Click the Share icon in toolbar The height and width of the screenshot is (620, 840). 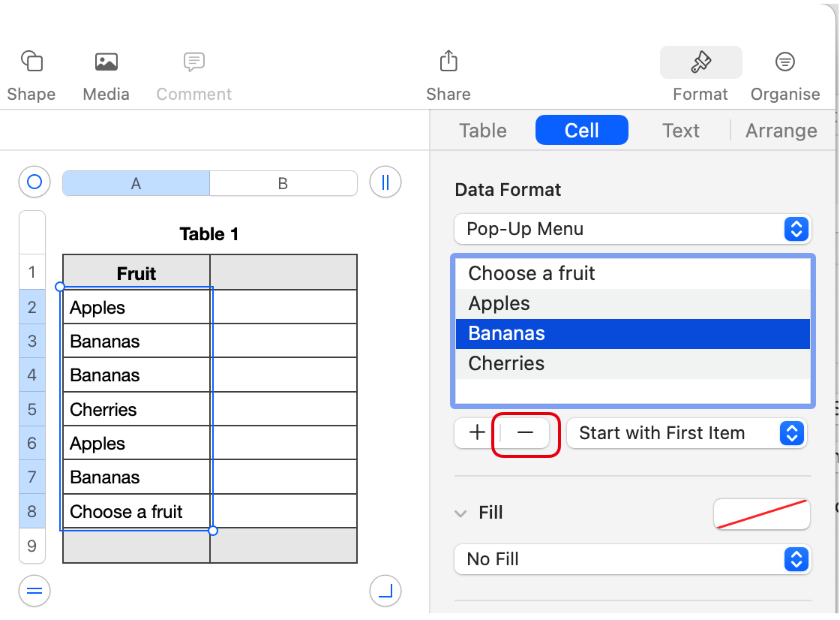(x=448, y=62)
